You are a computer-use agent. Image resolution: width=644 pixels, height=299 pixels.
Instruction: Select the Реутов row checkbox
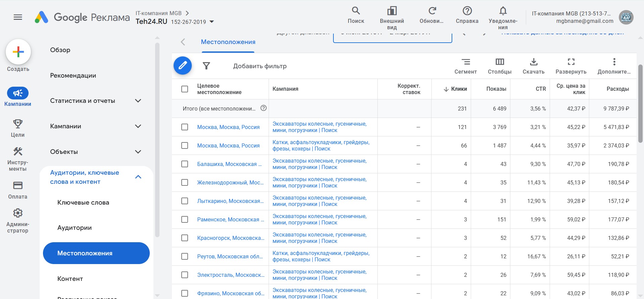point(185,256)
